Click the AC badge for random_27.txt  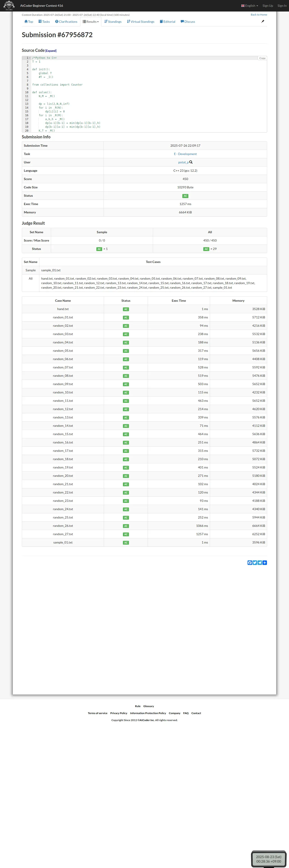click(x=126, y=535)
